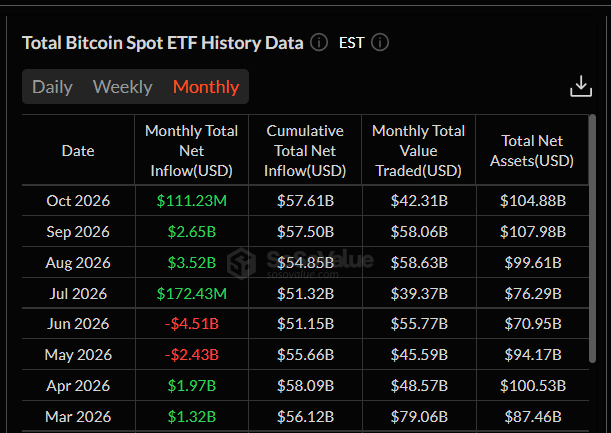Click the $58.09B cumulative inflow cell
Image resolution: width=611 pixels, height=433 pixels.
(x=305, y=385)
